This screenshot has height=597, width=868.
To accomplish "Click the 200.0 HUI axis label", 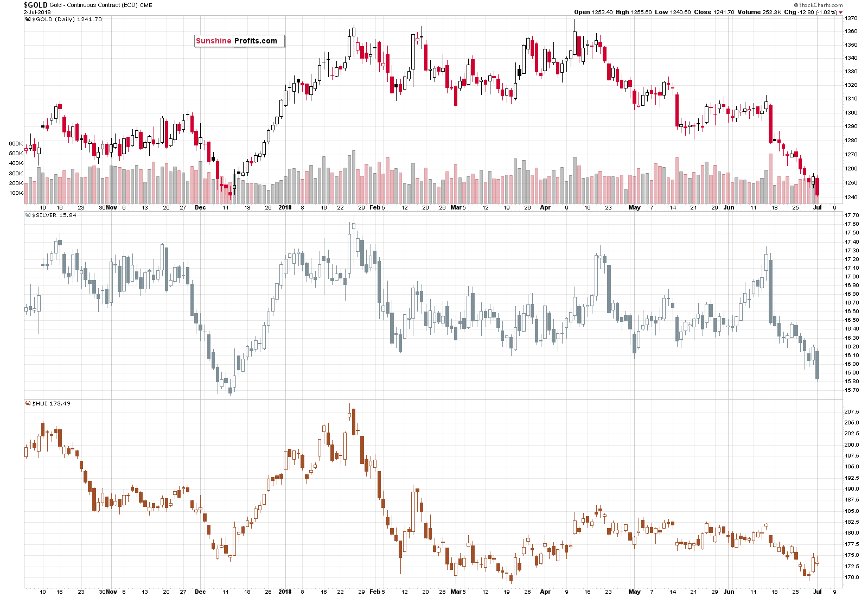I will 852,445.
